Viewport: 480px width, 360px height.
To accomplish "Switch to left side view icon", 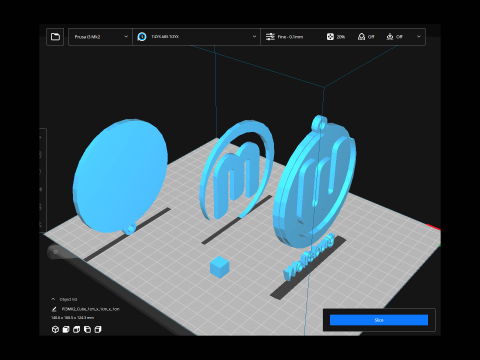I will point(87,329).
